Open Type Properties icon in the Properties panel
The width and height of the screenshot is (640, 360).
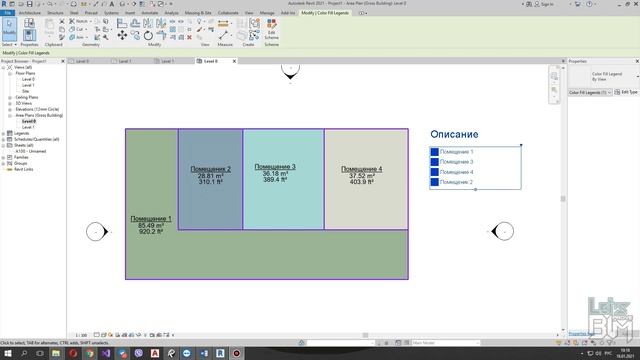pyautogui.click(x=29, y=23)
